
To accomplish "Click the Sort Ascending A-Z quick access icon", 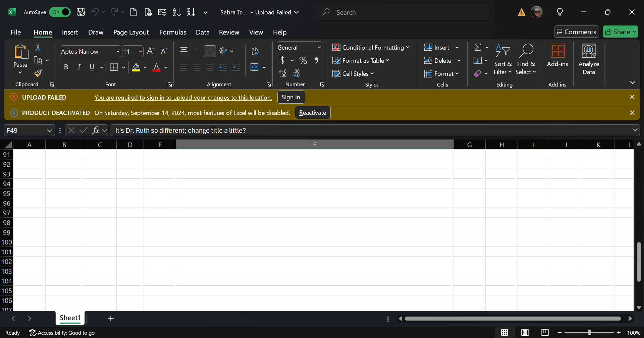I will [176, 12].
